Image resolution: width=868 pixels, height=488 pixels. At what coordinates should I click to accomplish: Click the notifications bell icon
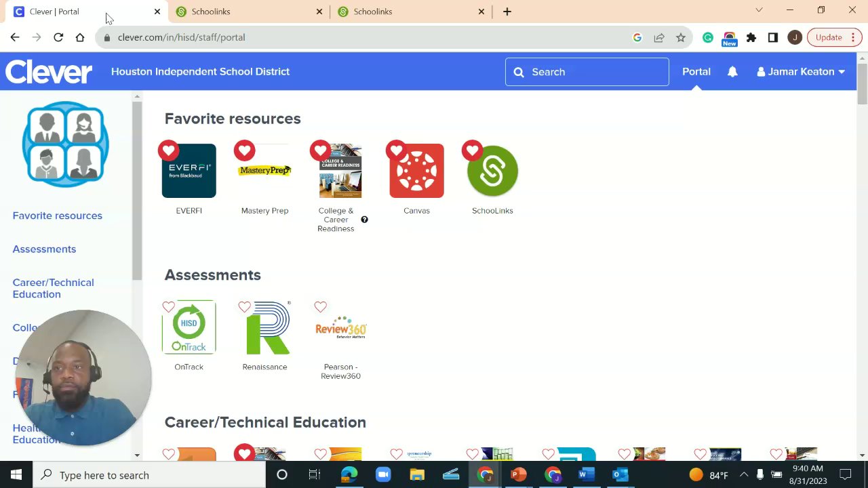click(732, 71)
